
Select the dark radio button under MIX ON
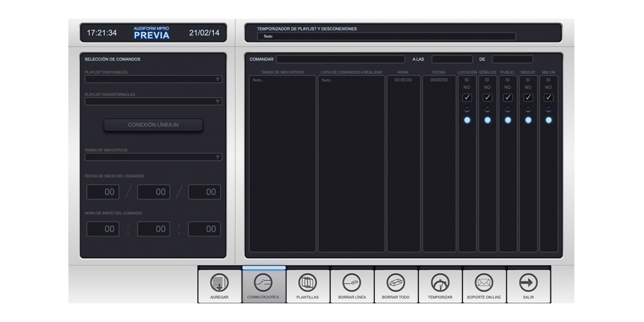coord(548,109)
